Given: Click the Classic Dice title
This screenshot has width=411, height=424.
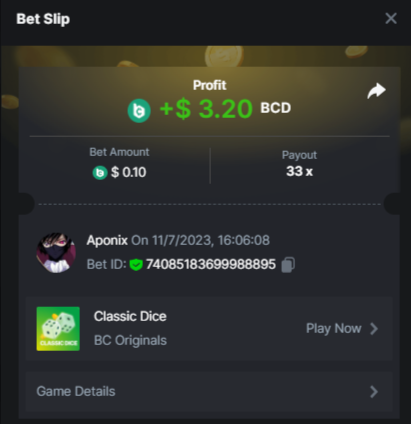Looking at the screenshot, I should pos(130,316).
